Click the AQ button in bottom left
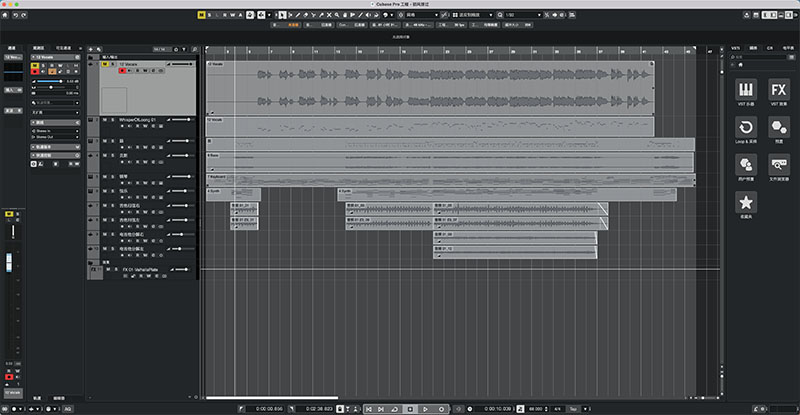 (x=67, y=409)
